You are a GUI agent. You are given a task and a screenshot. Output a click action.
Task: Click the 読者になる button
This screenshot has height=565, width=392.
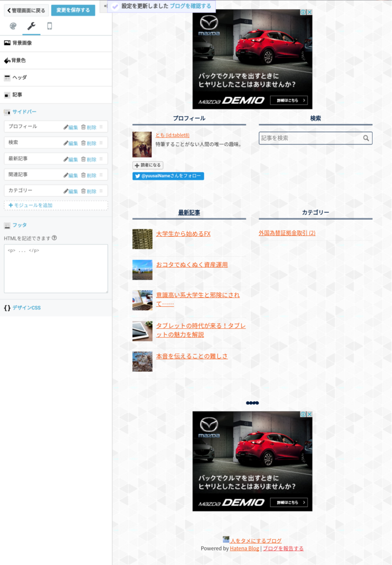(x=148, y=165)
